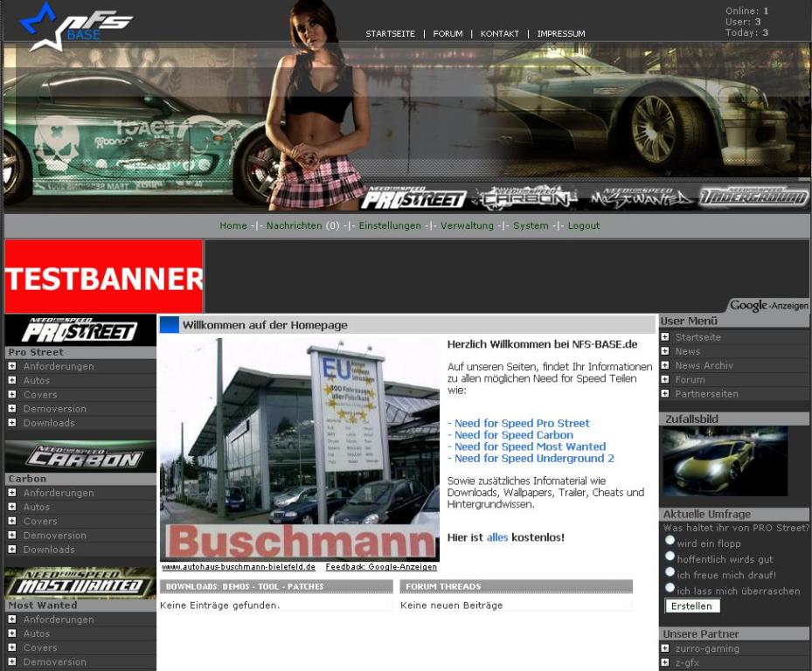Screen dimensions: 812x671
Task: Open Most Wanted Covers link
Action: click(40, 647)
